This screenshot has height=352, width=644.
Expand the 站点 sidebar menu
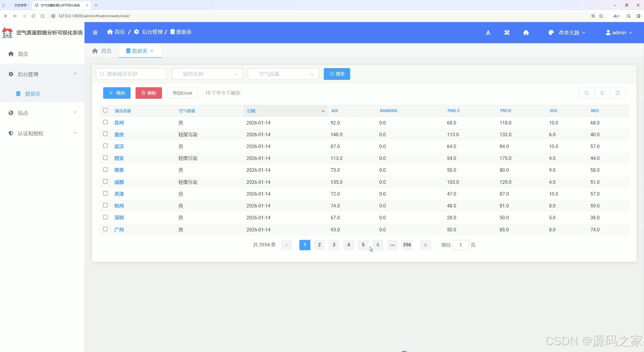point(42,113)
